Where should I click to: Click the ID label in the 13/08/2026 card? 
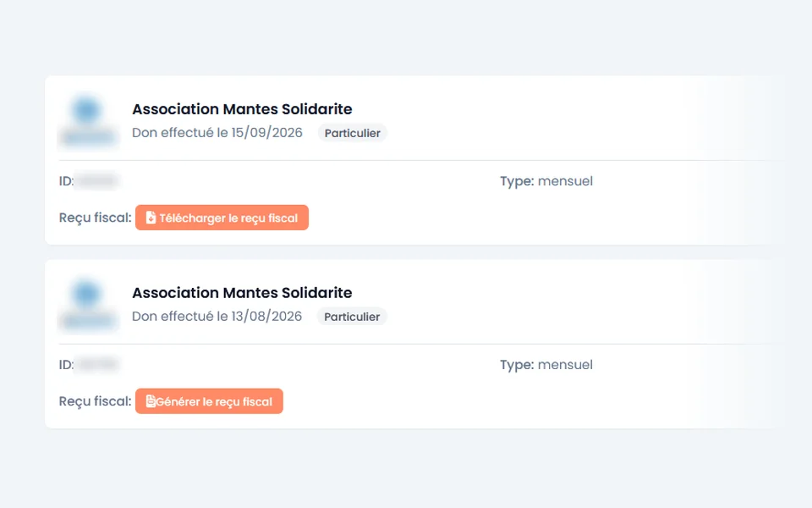[x=66, y=364]
